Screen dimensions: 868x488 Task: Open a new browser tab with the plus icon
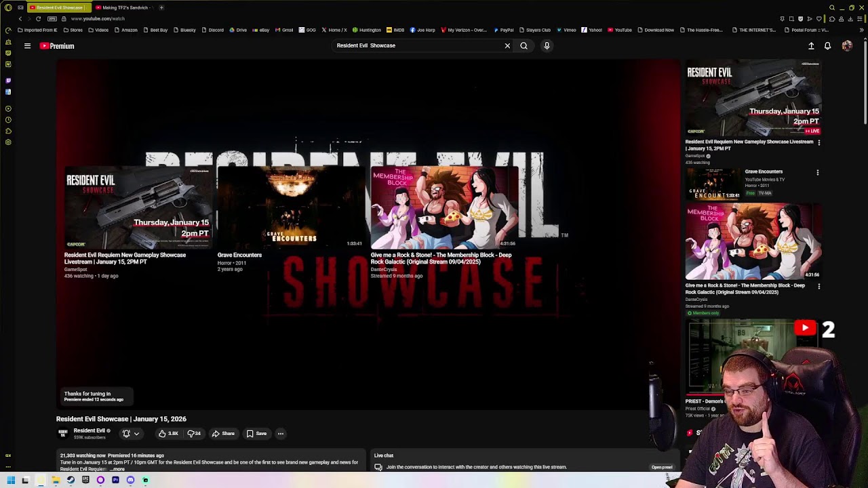pos(161,7)
